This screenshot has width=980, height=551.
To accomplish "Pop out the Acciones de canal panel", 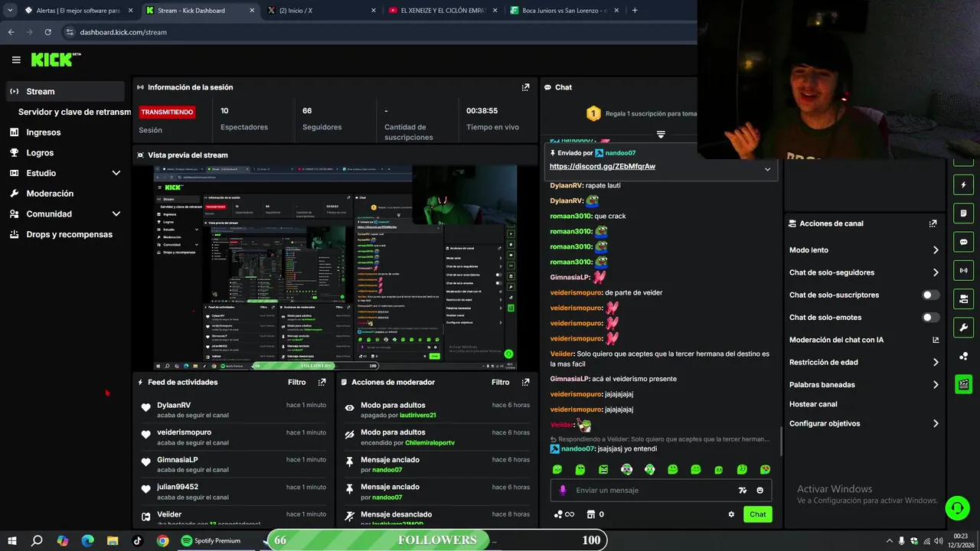I will [933, 223].
